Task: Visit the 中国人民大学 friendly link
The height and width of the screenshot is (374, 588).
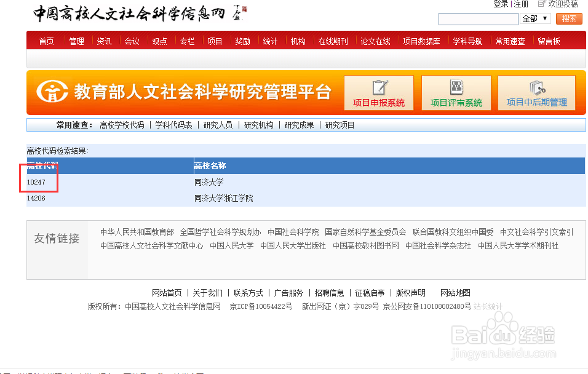Action: click(x=231, y=245)
